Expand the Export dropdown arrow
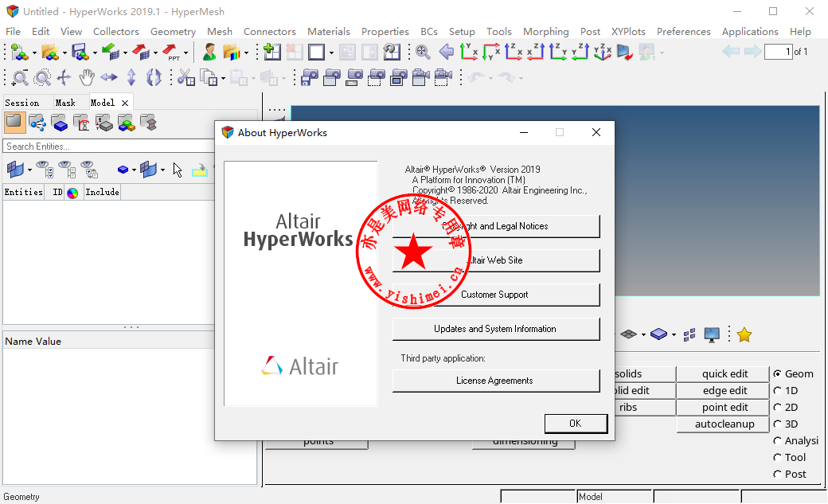This screenshot has height=504, width=828. tap(155, 53)
